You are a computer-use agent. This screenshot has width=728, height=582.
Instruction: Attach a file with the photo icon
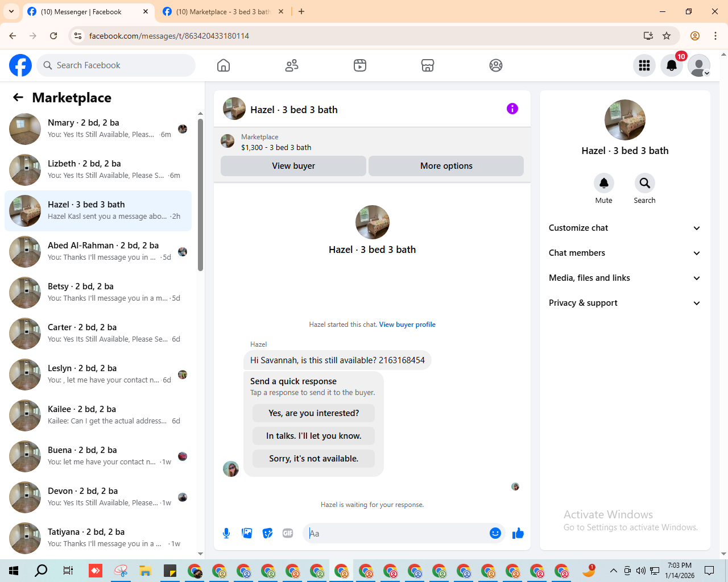point(247,533)
